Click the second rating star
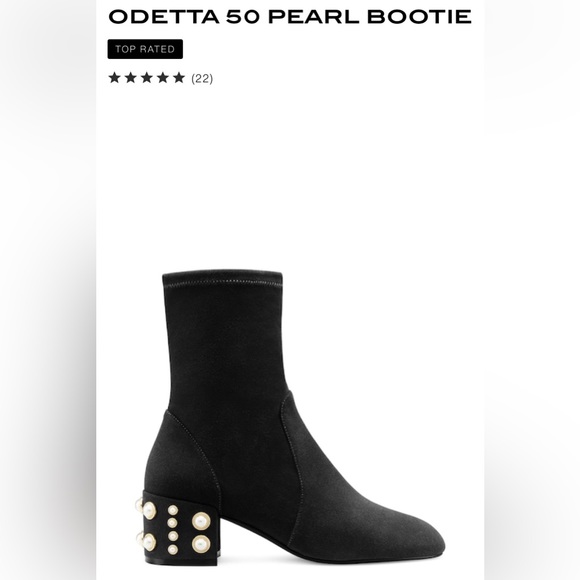The height and width of the screenshot is (580, 580). pos(131,78)
